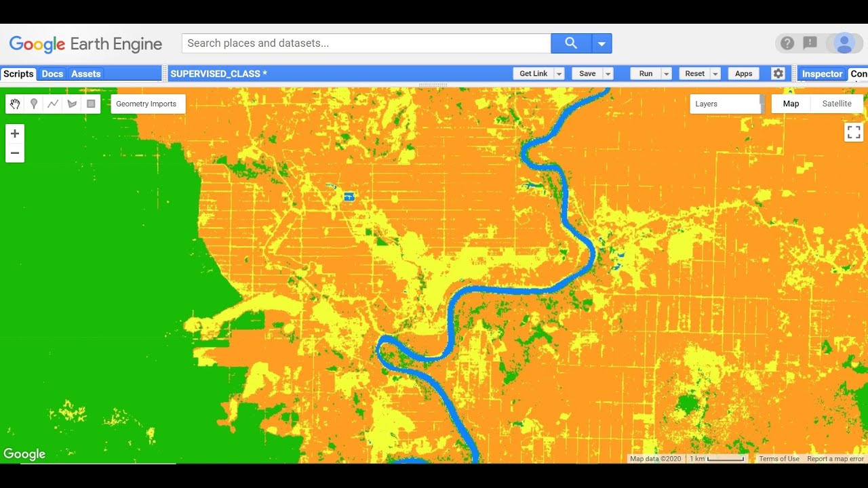Select the add marker tool

click(34, 104)
